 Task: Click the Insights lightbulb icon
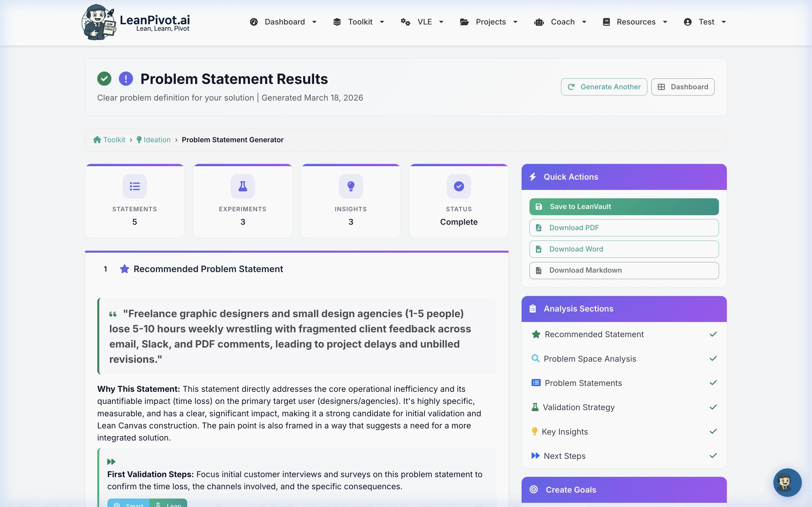(350, 186)
